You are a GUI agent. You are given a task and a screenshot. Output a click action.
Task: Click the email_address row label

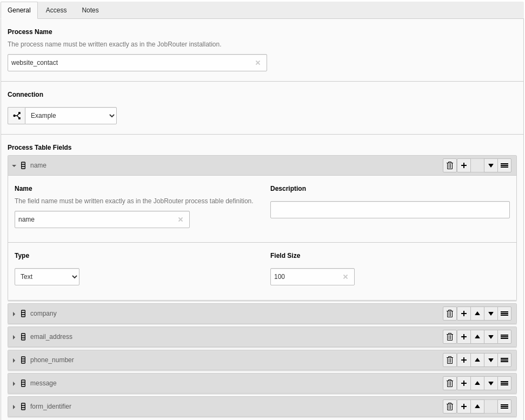(51, 337)
